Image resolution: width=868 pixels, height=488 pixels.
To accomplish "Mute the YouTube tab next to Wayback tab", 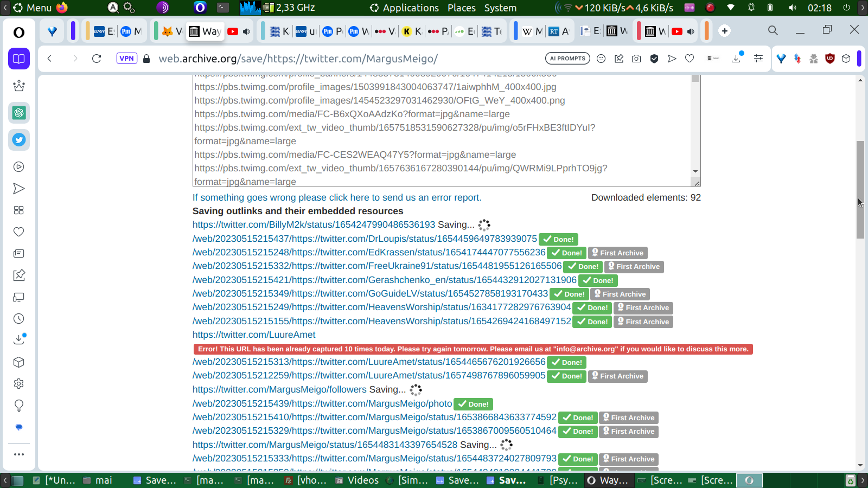I will [246, 31].
